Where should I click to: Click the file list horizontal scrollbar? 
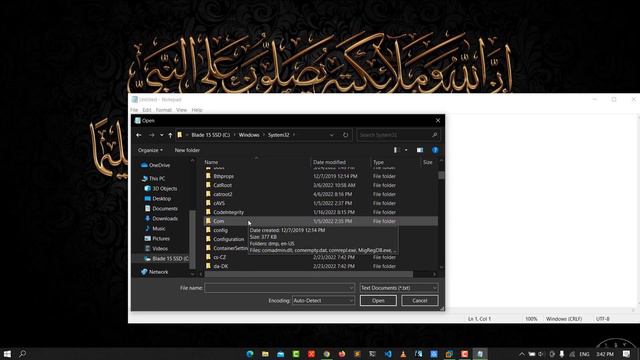(x=309, y=274)
